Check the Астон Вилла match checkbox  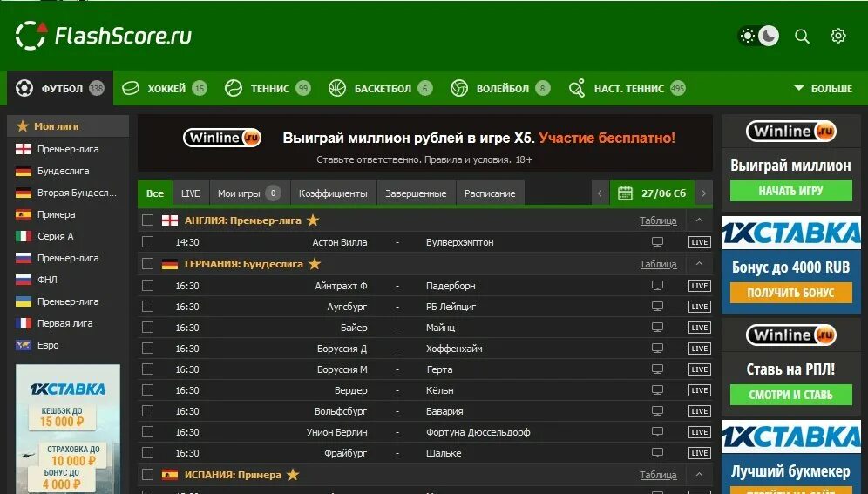[x=148, y=241]
